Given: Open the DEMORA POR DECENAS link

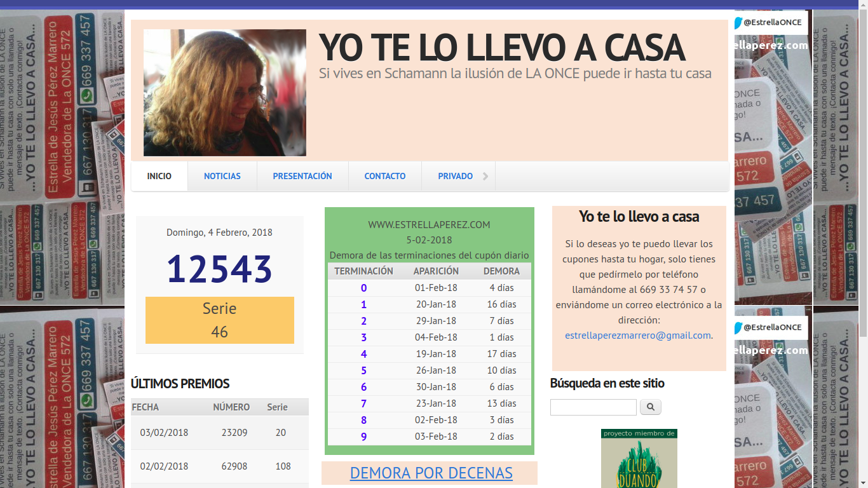Looking at the screenshot, I should pos(431,473).
